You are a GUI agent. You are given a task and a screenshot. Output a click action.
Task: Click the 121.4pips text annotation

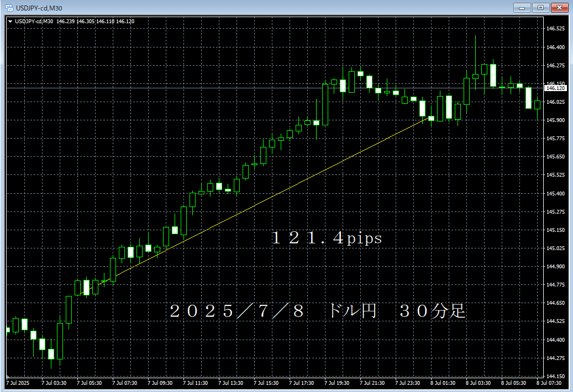tap(326, 239)
